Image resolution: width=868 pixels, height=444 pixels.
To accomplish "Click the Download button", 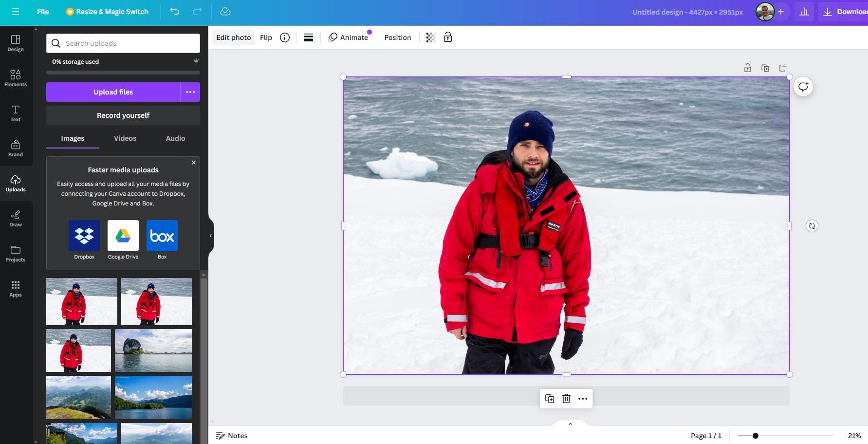I will [844, 12].
